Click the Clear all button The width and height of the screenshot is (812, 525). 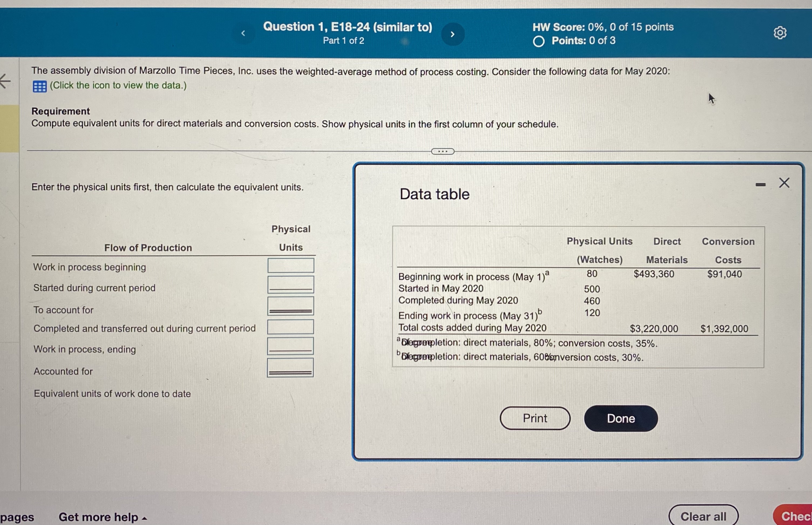703,516
